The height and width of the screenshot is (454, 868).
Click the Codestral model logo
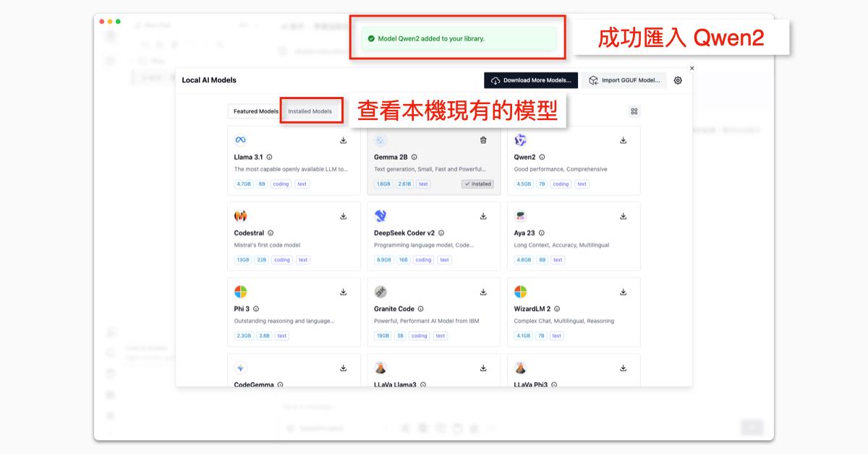tap(241, 216)
